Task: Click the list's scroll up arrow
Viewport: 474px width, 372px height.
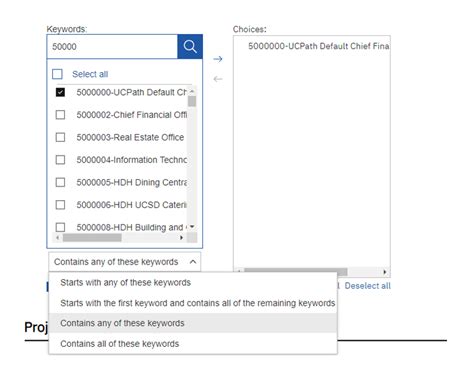Action: [192, 91]
